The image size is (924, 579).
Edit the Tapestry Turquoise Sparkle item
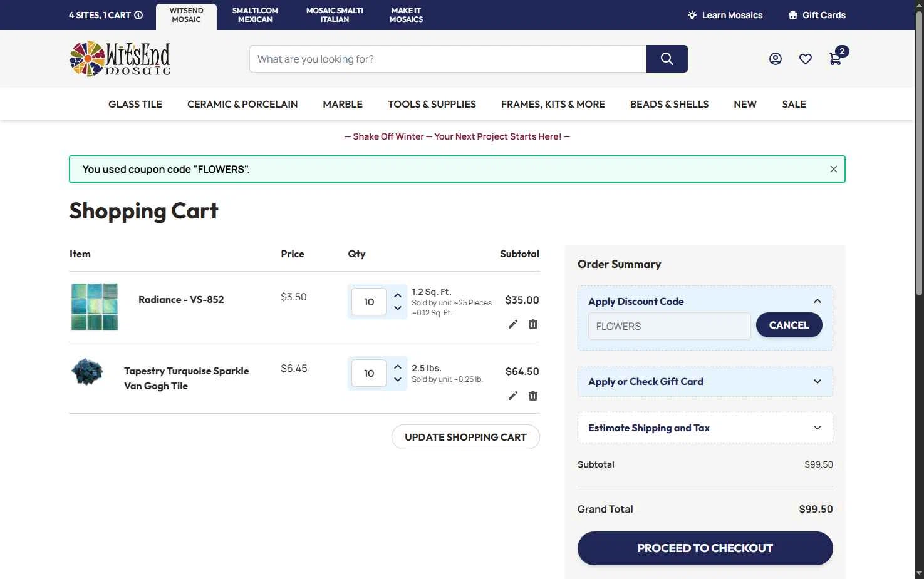pyautogui.click(x=513, y=396)
